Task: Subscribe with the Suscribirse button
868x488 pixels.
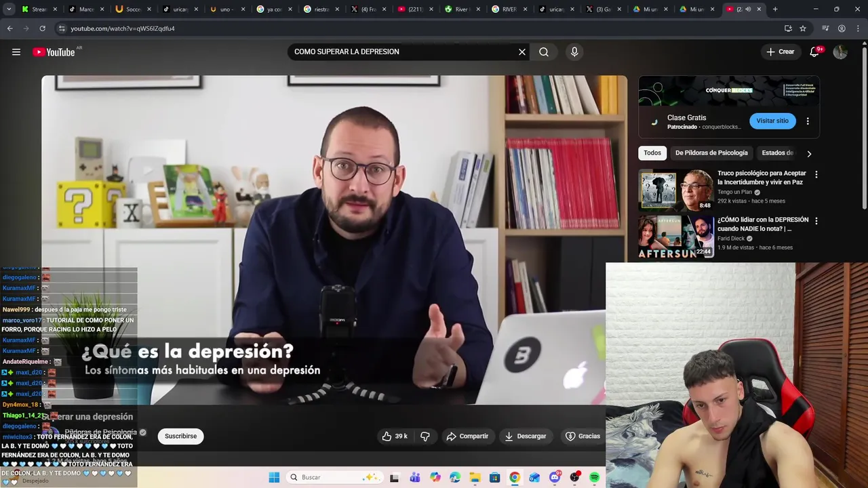Action: 180,436
